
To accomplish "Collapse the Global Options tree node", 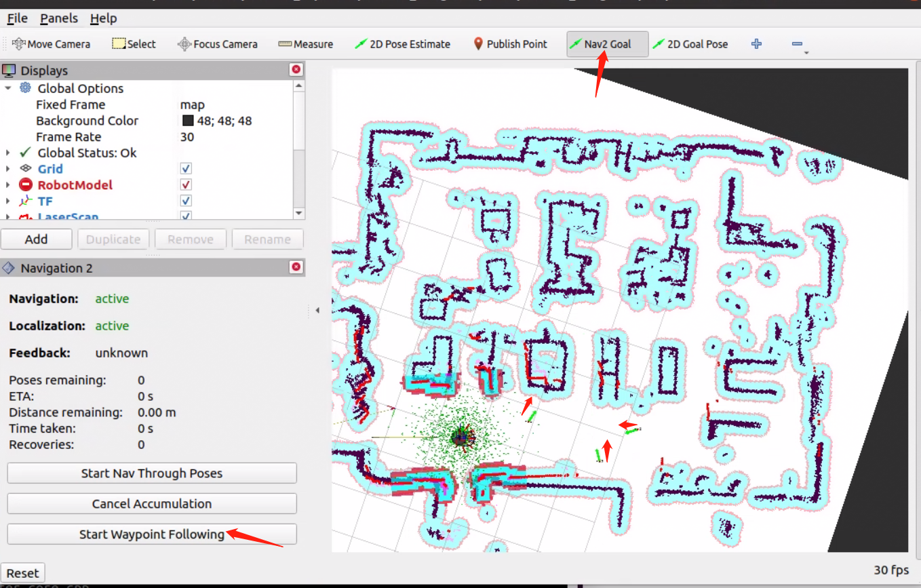I will tap(7, 88).
